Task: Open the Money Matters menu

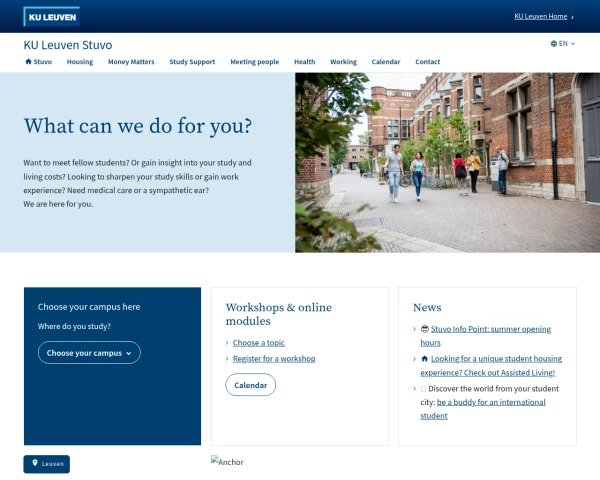Action: point(131,62)
